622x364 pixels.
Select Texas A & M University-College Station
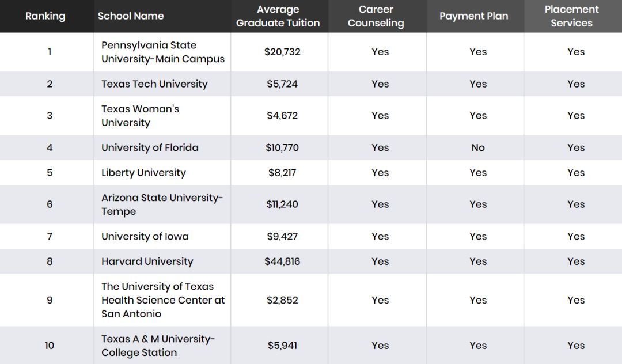(158, 346)
